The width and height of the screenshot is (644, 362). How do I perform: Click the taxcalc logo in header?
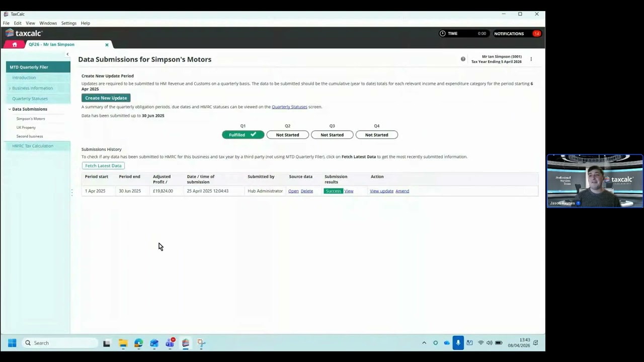coord(24,33)
